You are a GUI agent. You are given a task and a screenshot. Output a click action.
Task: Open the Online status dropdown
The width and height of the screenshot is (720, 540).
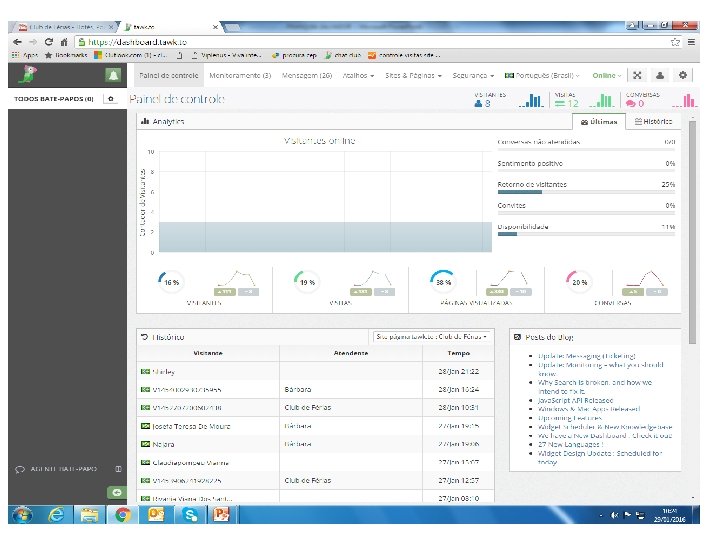click(607, 75)
